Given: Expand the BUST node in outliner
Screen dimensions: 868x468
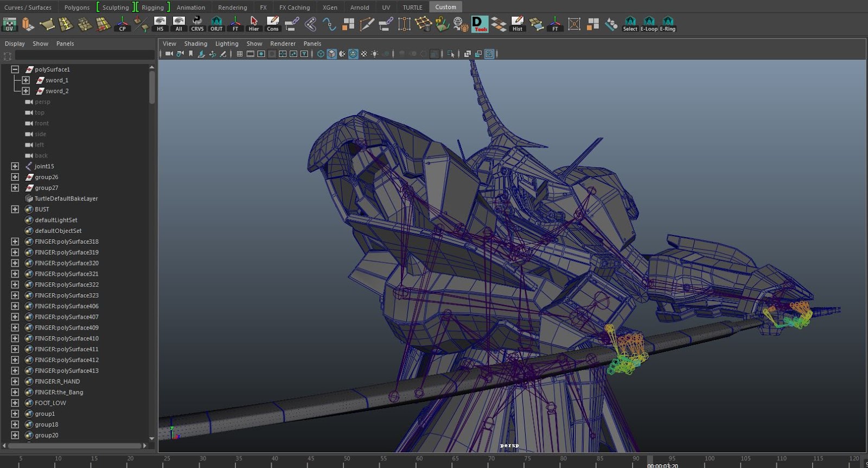Looking at the screenshot, I should [15, 209].
